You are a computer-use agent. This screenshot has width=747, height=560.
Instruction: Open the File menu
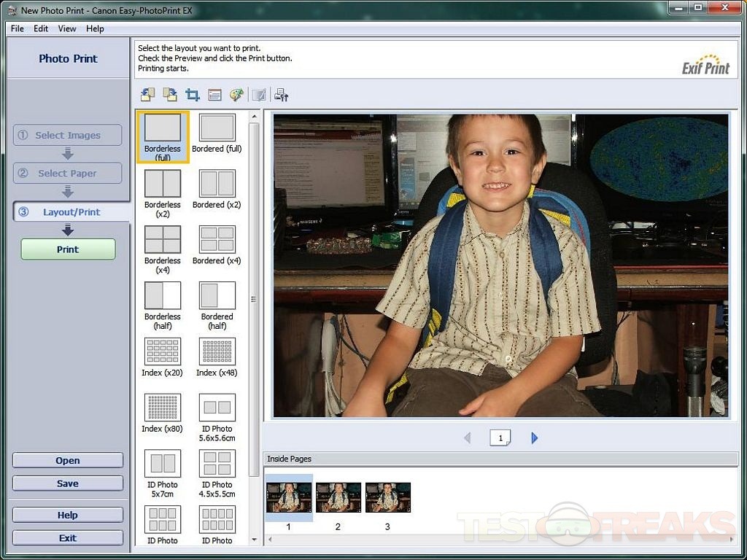pyautogui.click(x=18, y=28)
